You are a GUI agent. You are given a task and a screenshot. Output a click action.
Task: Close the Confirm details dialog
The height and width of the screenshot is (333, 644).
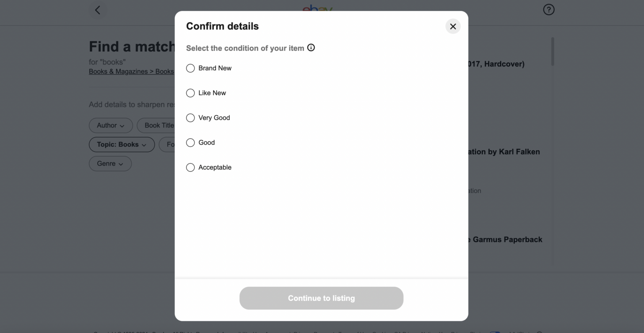453,26
